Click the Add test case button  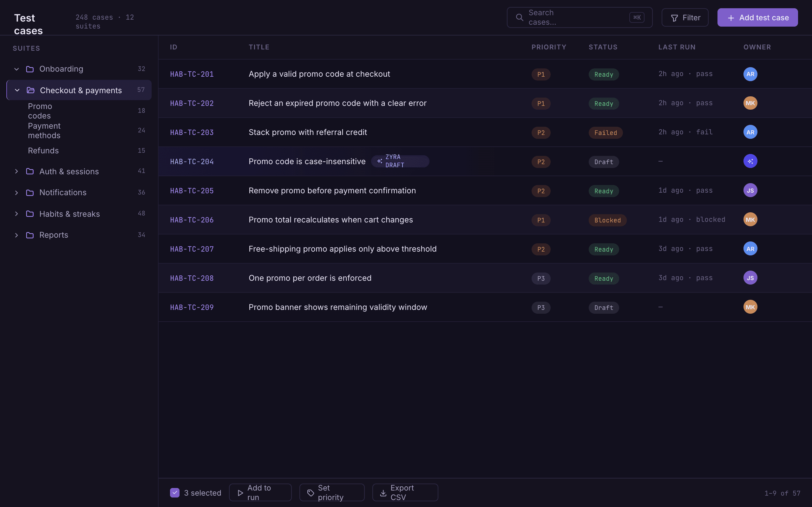[757, 17]
